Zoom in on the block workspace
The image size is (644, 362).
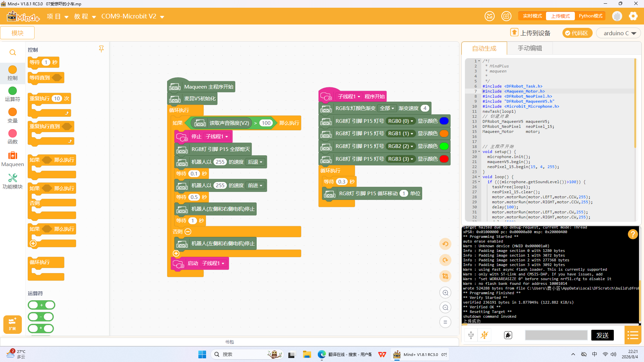click(445, 293)
